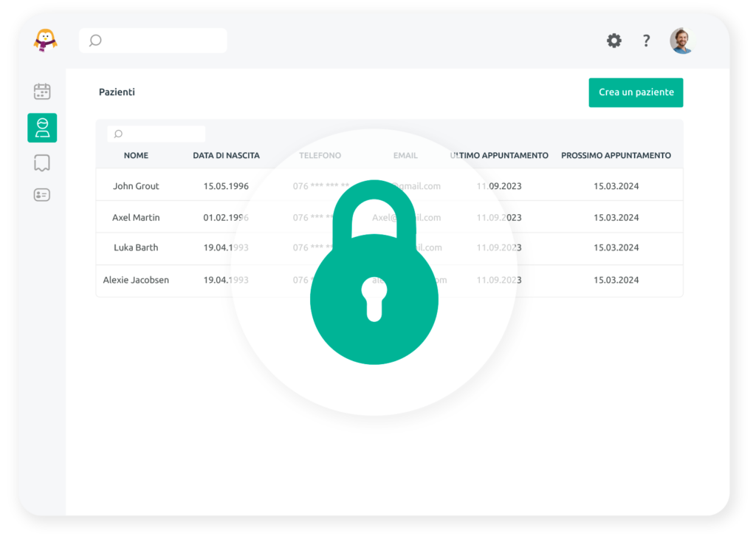Viewport: 756px width, 545px height.
Task: Click the ULTIMO APPUNTAMENTO column header
Action: tap(499, 155)
